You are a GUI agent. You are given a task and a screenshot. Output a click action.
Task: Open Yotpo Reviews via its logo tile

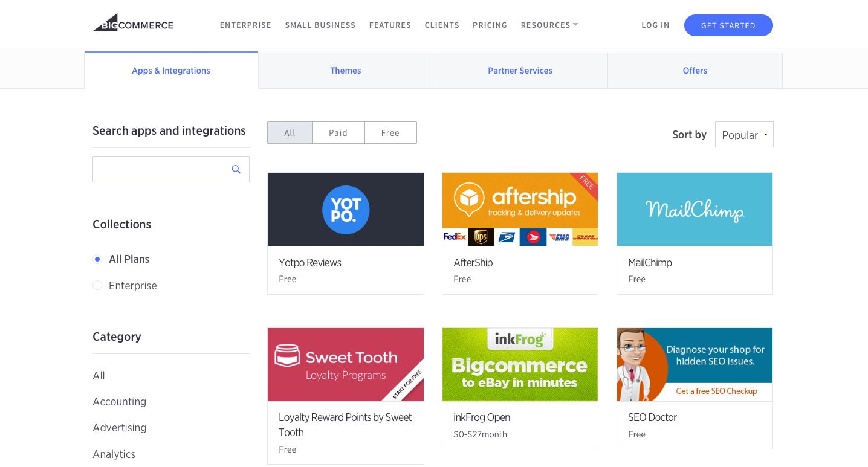click(x=345, y=209)
